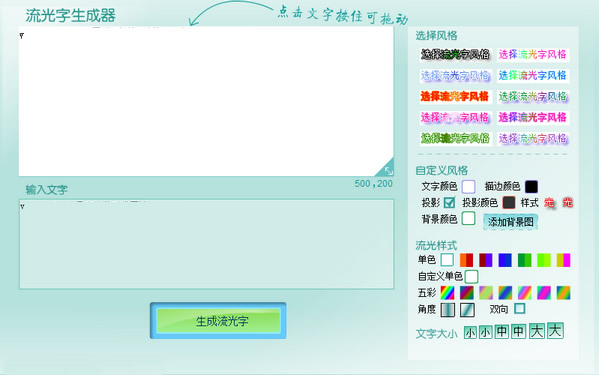Viewport: 599px width, 375px height.
Task: Choose the pastel pink-green striped 五彩 swatch
Action: 525,293
